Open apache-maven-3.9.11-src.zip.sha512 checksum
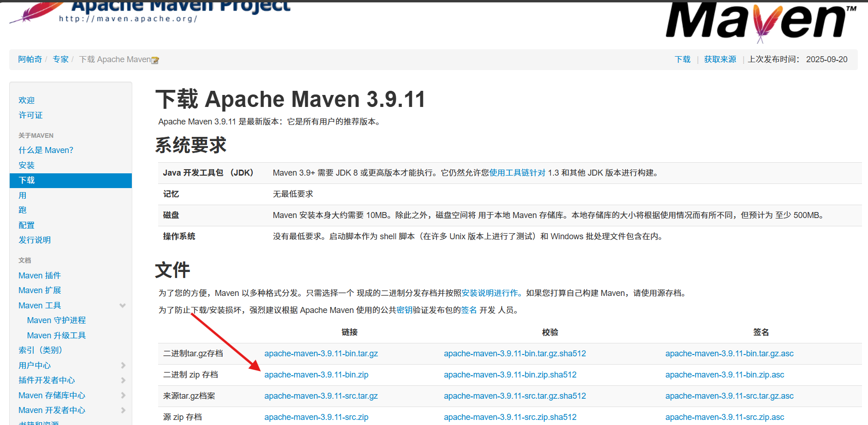Image resolution: width=868 pixels, height=425 pixels. click(x=510, y=417)
